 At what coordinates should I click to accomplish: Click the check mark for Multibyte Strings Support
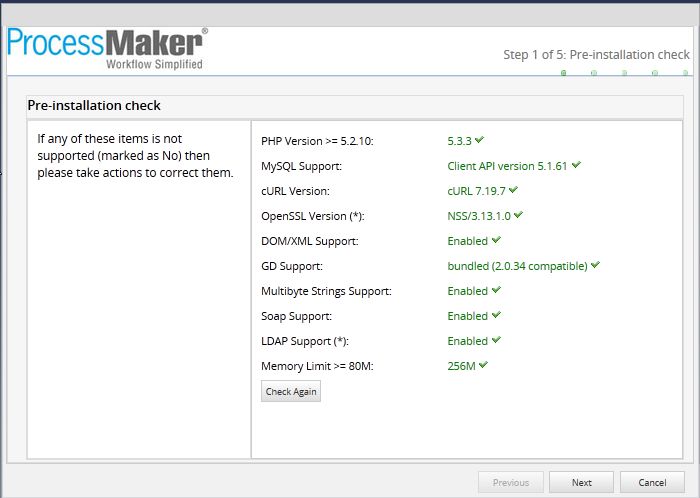[496, 290]
